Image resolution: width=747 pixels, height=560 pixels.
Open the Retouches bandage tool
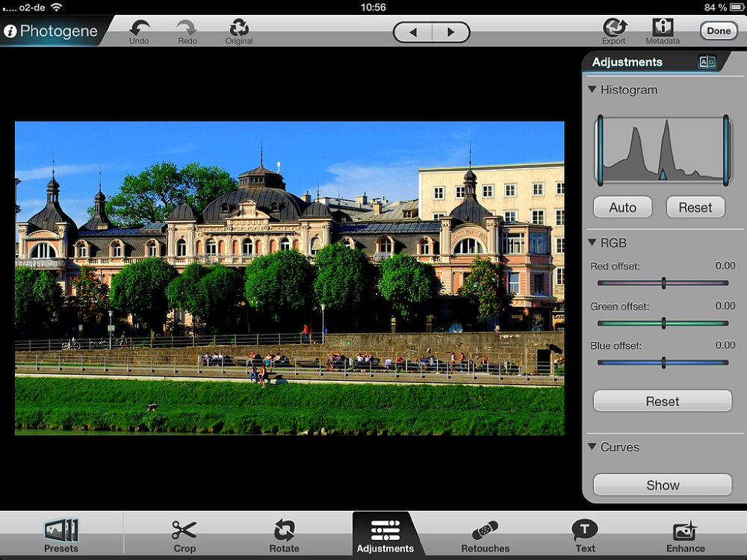click(485, 531)
